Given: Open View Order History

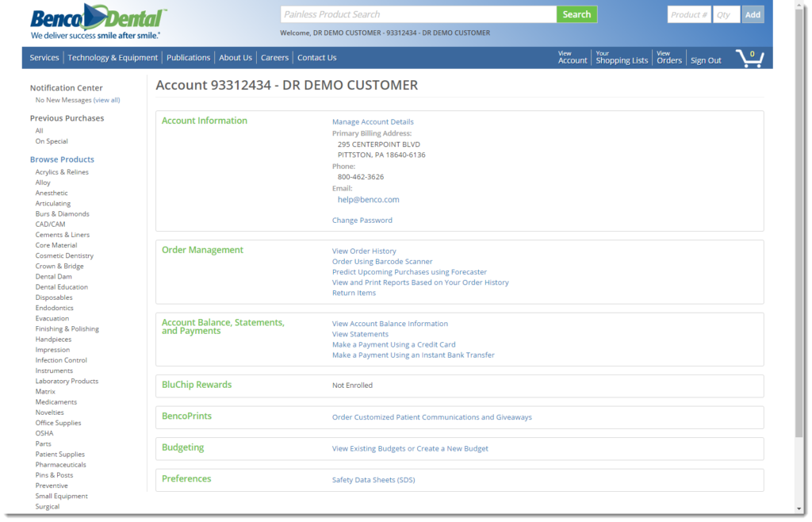Looking at the screenshot, I should click(364, 251).
